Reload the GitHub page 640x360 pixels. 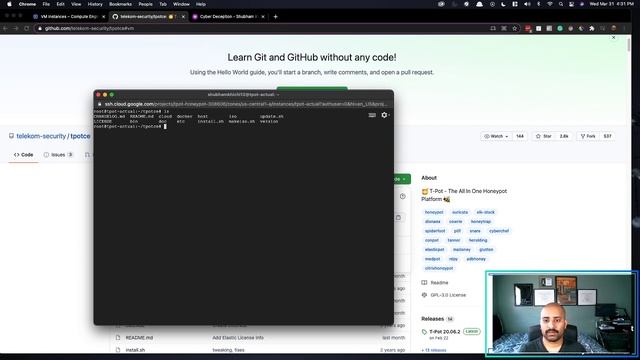click(x=27, y=28)
